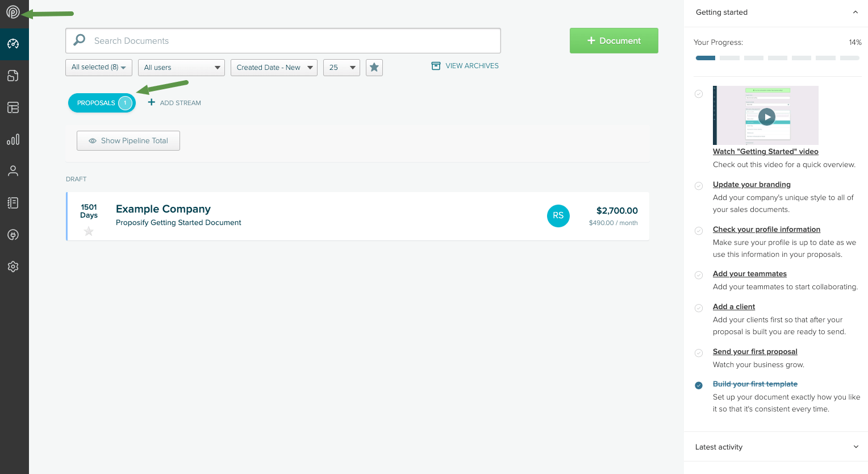
Task: Open the All users dropdown
Action: pos(181,68)
